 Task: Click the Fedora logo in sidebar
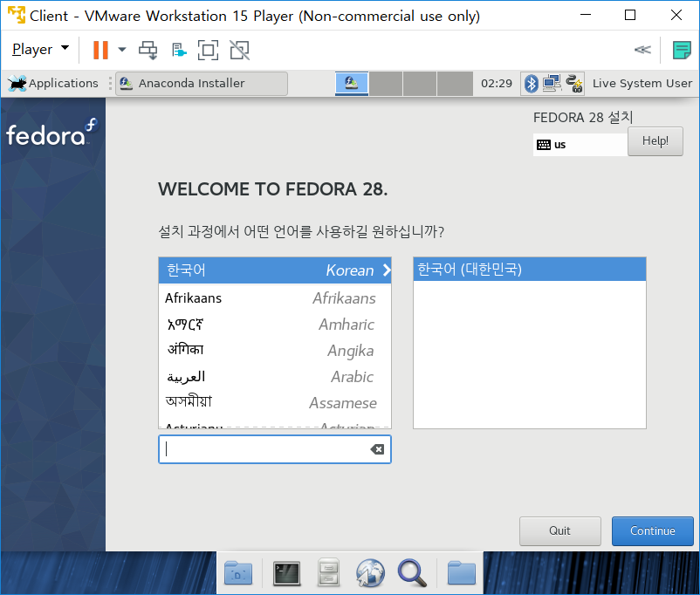pos(51,133)
